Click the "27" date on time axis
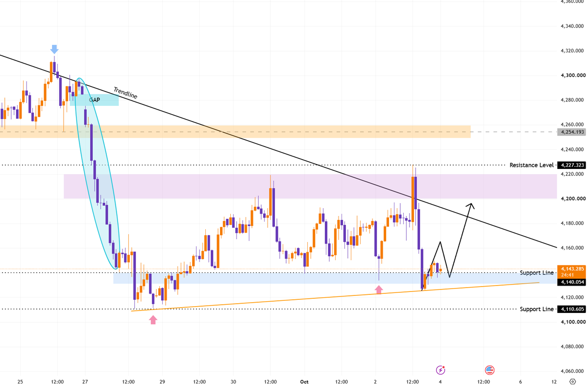The width and height of the screenshot is (588, 386). pos(85,381)
